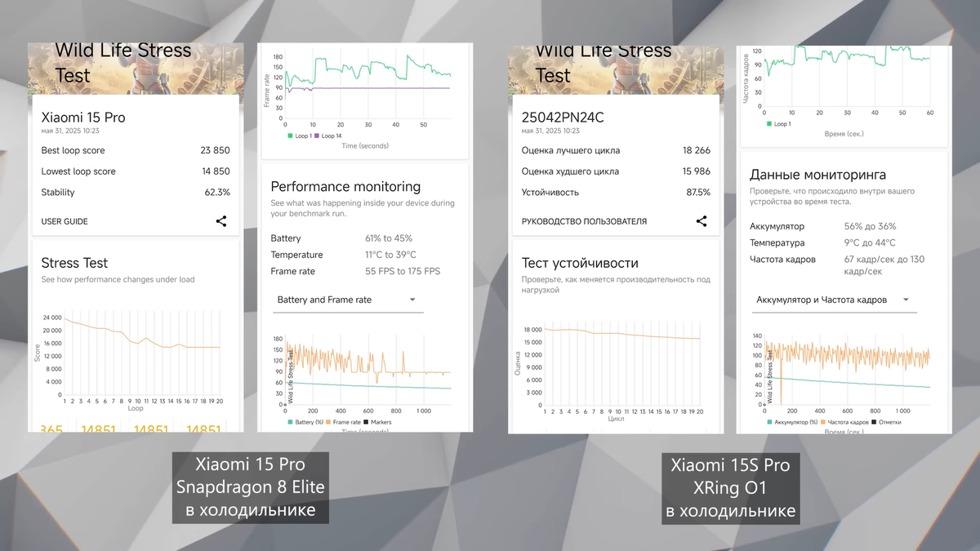This screenshot has width=980, height=551.
Task: Click the Данные мониторинга heading
Action: (817, 175)
